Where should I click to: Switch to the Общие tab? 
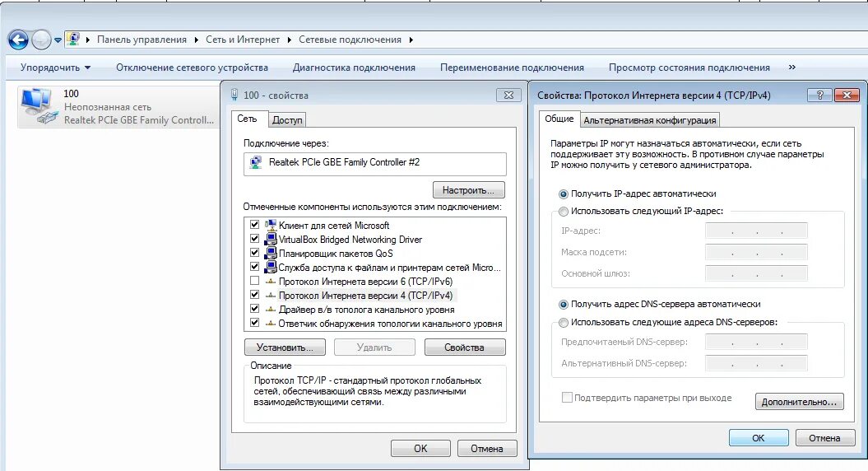click(x=559, y=119)
